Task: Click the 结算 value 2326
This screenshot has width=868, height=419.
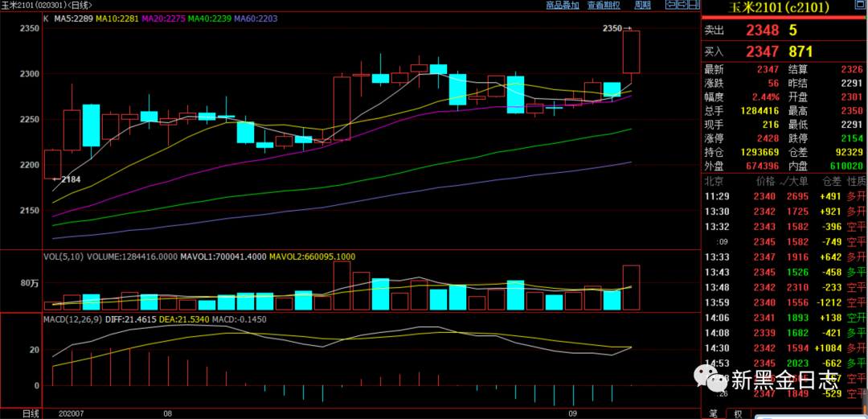Action: [x=854, y=69]
